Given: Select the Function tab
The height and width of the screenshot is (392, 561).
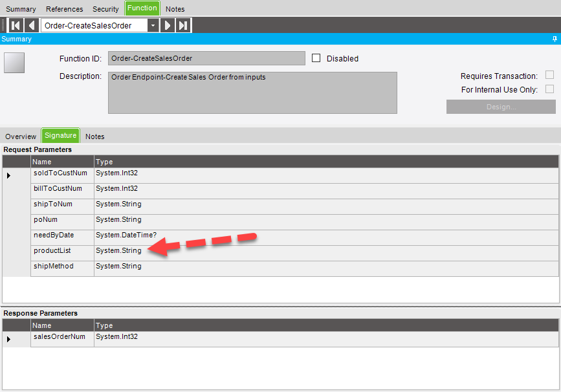Looking at the screenshot, I should 142,8.
